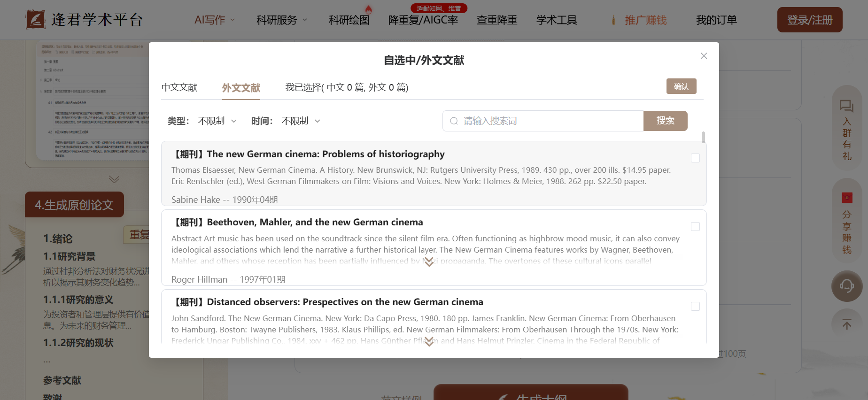Click the outline preview thumbnail

click(x=93, y=100)
